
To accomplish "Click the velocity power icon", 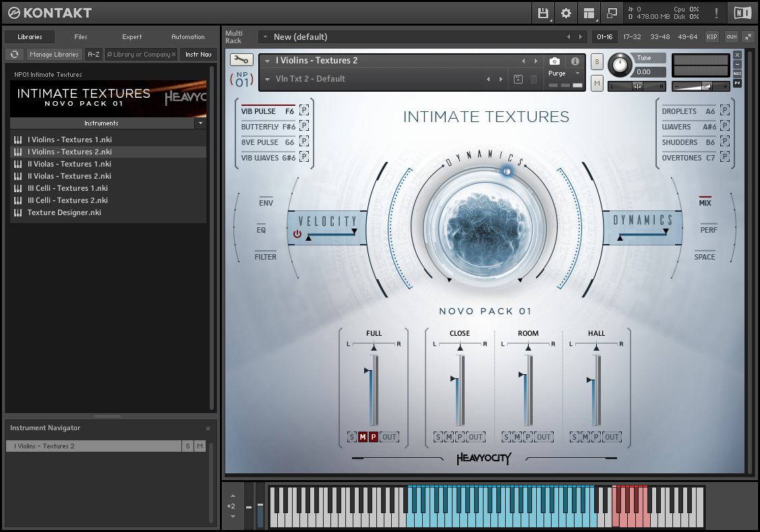I will click(297, 234).
